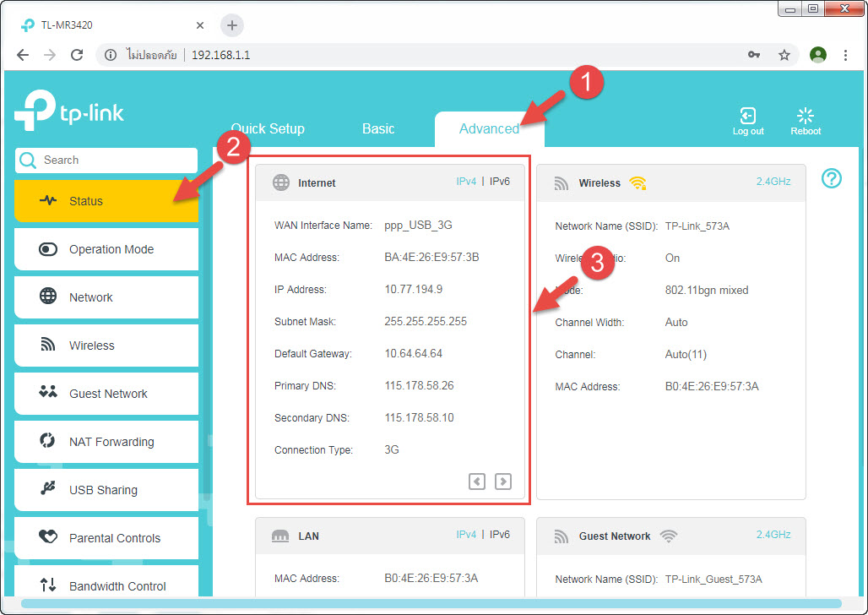Switch LAN panel to IPv6

[500, 534]
